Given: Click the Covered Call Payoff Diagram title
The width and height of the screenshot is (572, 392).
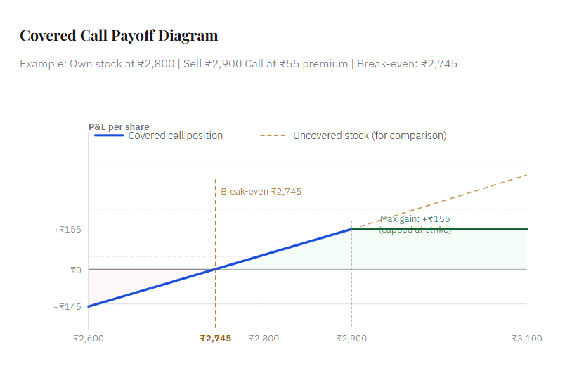Looking at the screenshot, I should (x=119, y=36).
